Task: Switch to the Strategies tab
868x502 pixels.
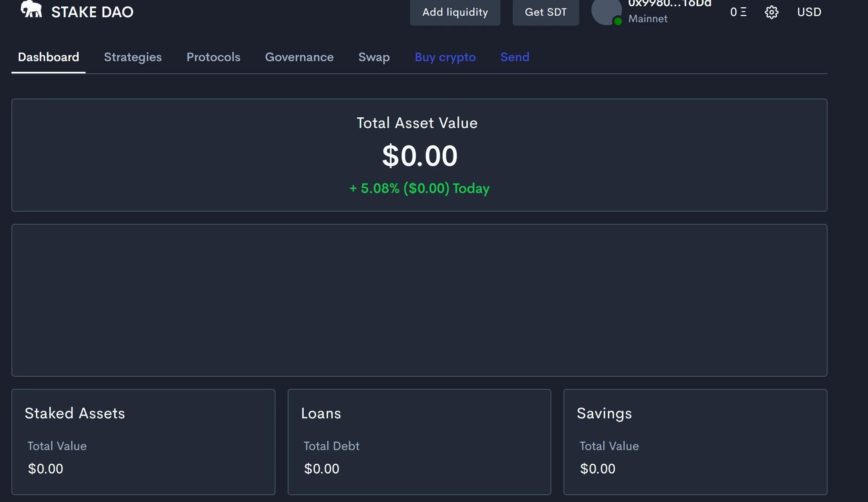Action: (133, 57)
